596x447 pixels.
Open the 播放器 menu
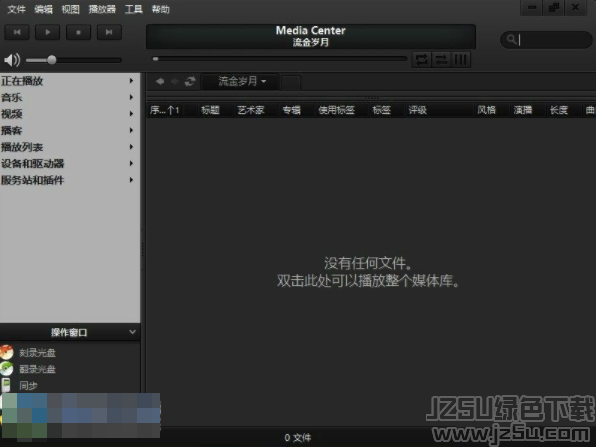click(x=102, y=9)
